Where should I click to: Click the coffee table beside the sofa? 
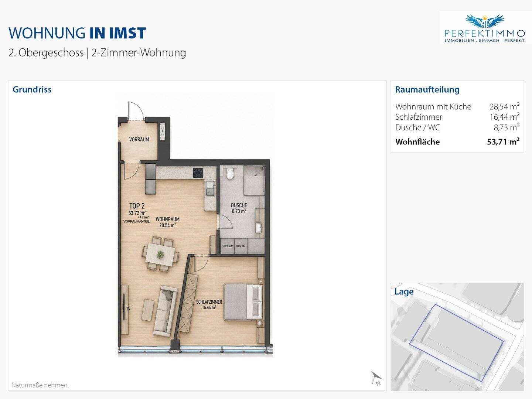148,310
